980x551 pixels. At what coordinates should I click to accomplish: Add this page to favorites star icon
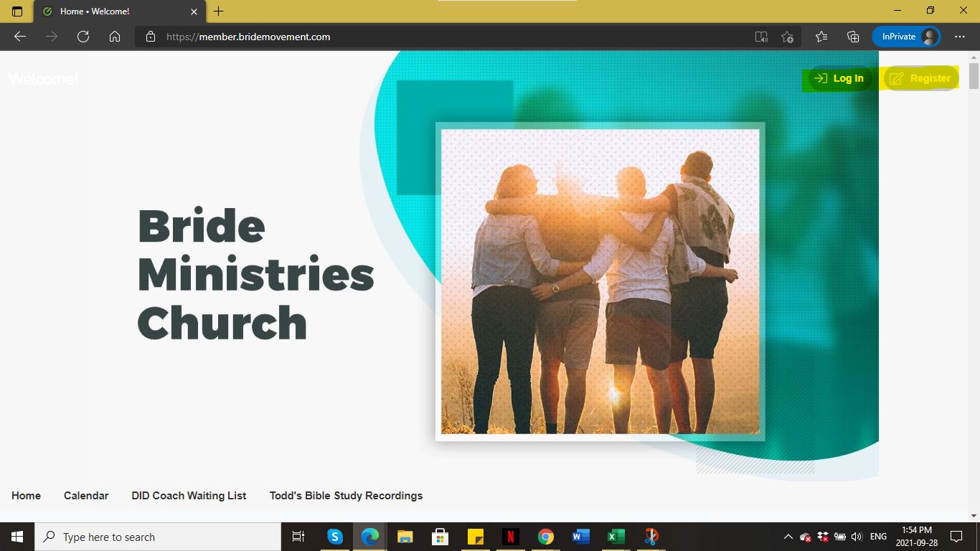[787, 37]
